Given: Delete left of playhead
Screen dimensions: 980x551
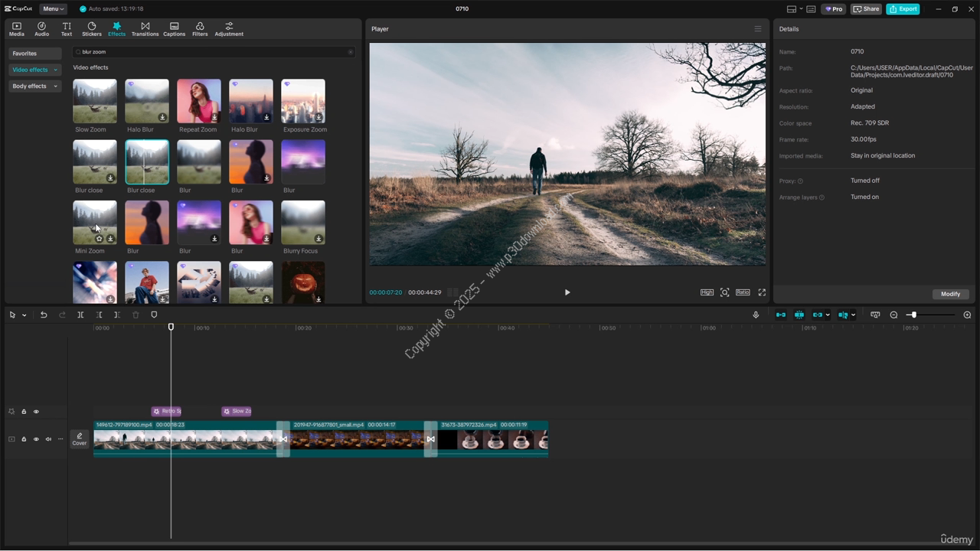Looking at the screenshot, I should point(99,315).
